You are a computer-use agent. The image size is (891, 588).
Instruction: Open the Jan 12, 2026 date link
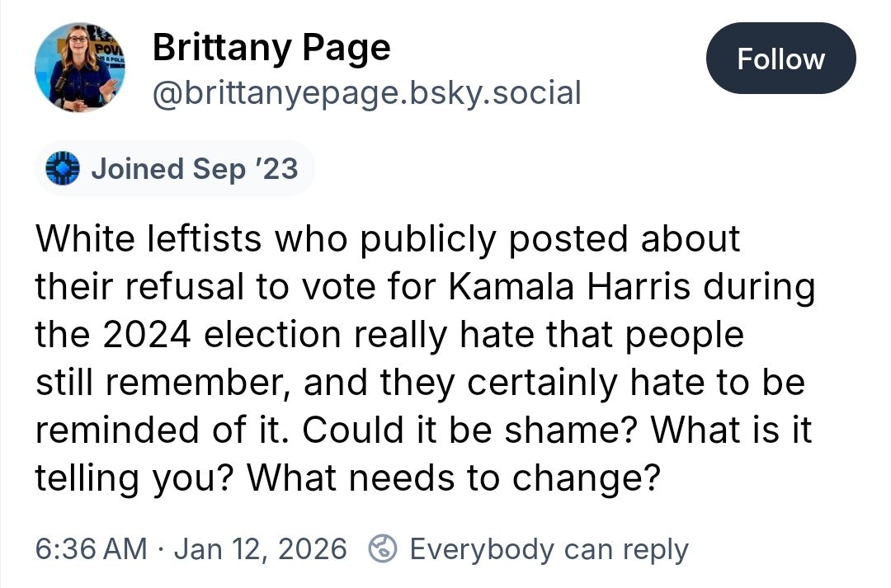click(x=261, y=549)
